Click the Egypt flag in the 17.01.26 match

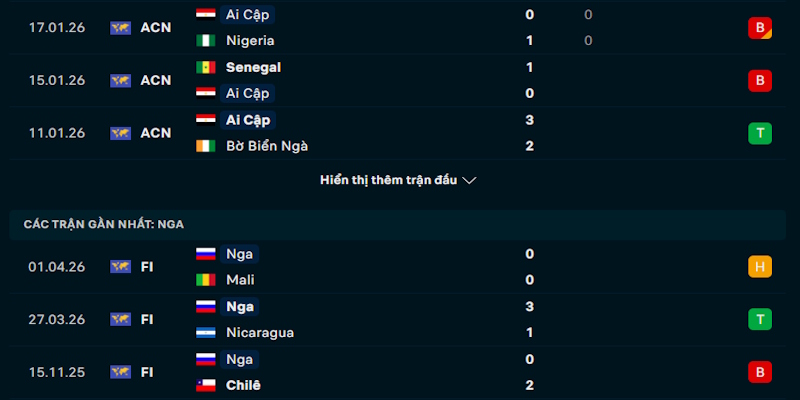coord(206,14)
